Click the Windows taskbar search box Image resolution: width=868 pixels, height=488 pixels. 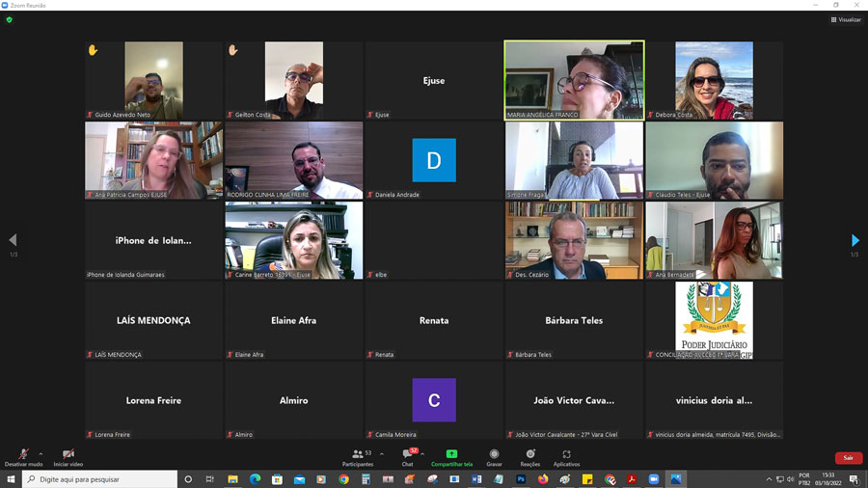(101, 479)
